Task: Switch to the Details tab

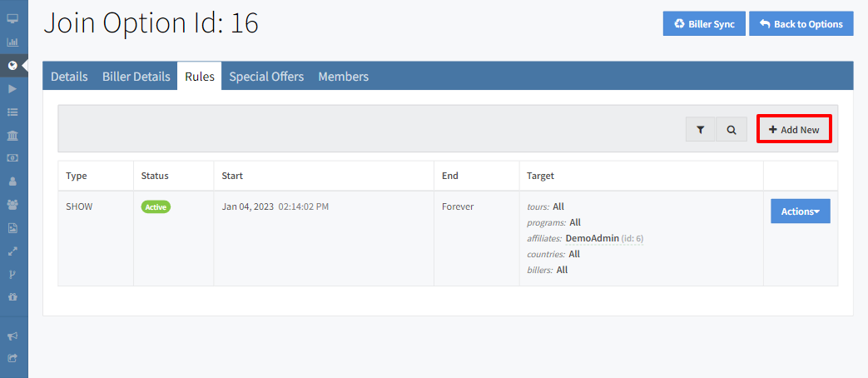Action: pos(69,77)
